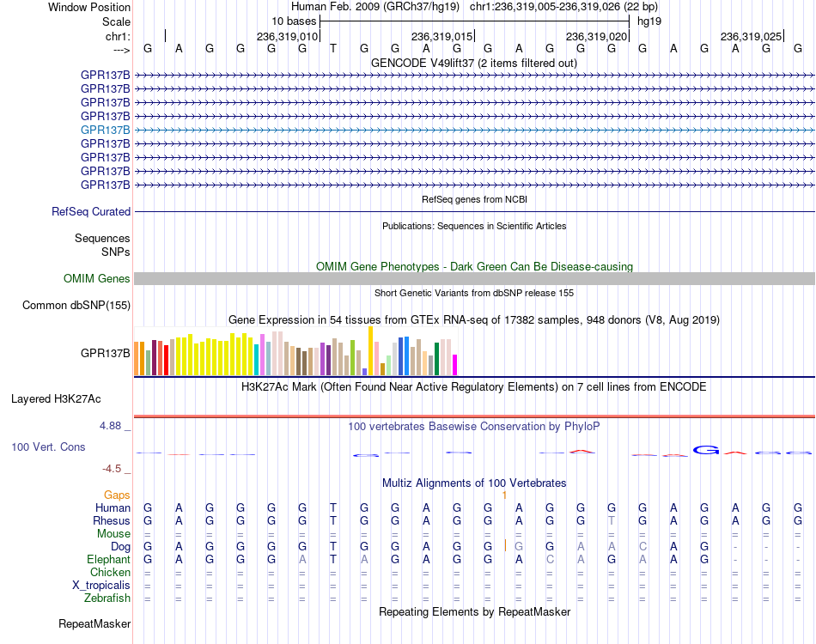Click the 100 Vert. Cons track label
The image size is (816, 644).
pos(48,447)
